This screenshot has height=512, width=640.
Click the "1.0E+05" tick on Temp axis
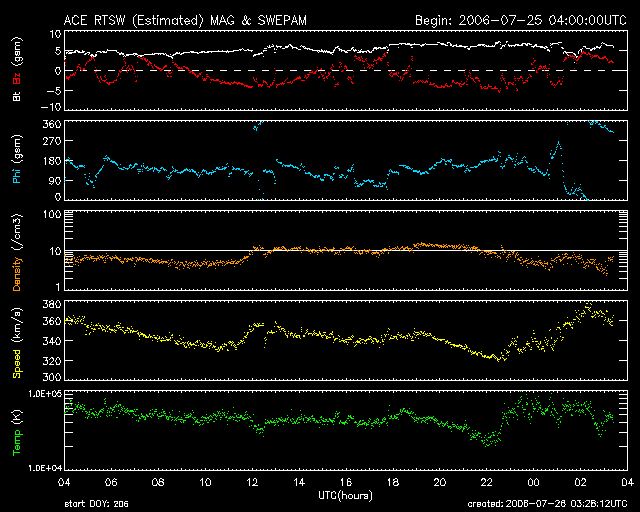tap(44, 394)
